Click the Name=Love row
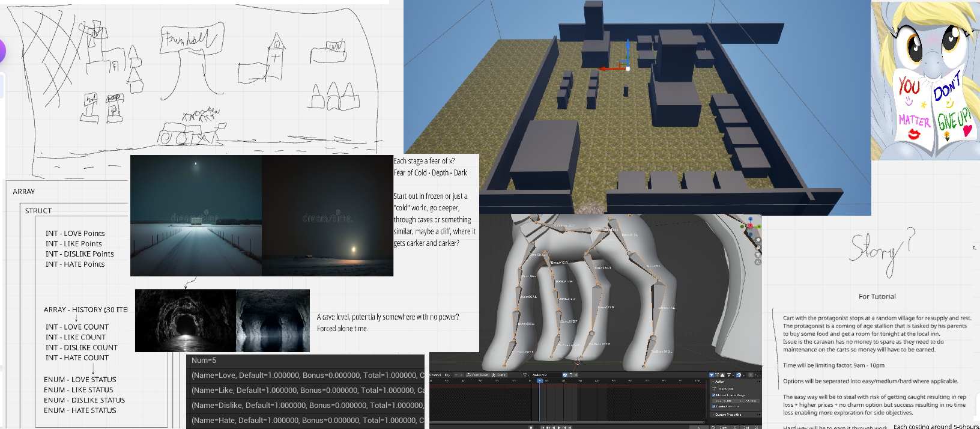This screenshot has height=429, width=980. (x=306, y=375)
